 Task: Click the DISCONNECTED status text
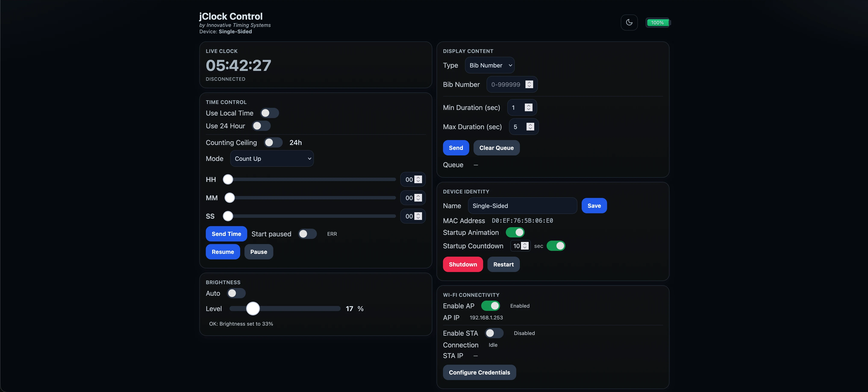(x=226, y=79)
